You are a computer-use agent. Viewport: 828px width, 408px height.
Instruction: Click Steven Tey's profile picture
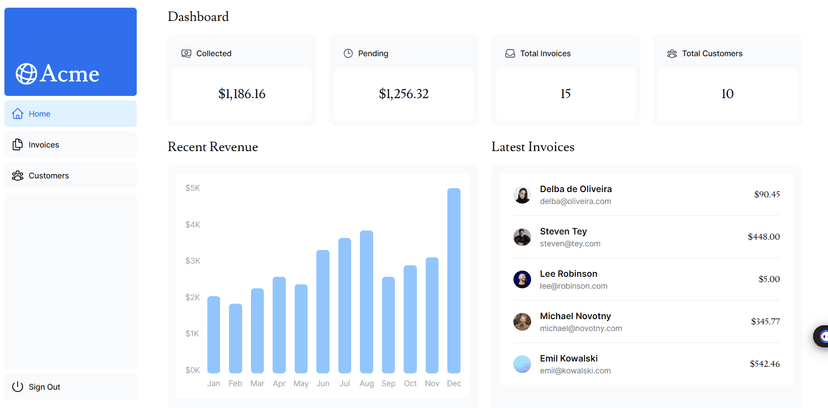(x=522, y=237)
